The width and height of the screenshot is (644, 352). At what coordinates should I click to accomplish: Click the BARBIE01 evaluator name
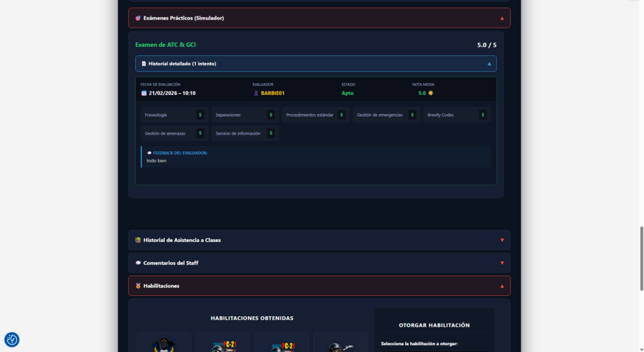point(272,93)
